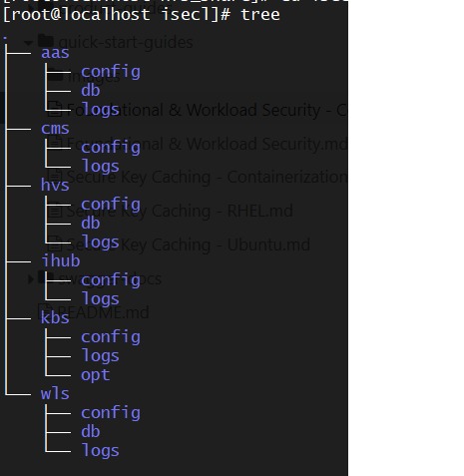Select 'logs' under the kbs directory
The image size is (464, 476).
(100, 355)
